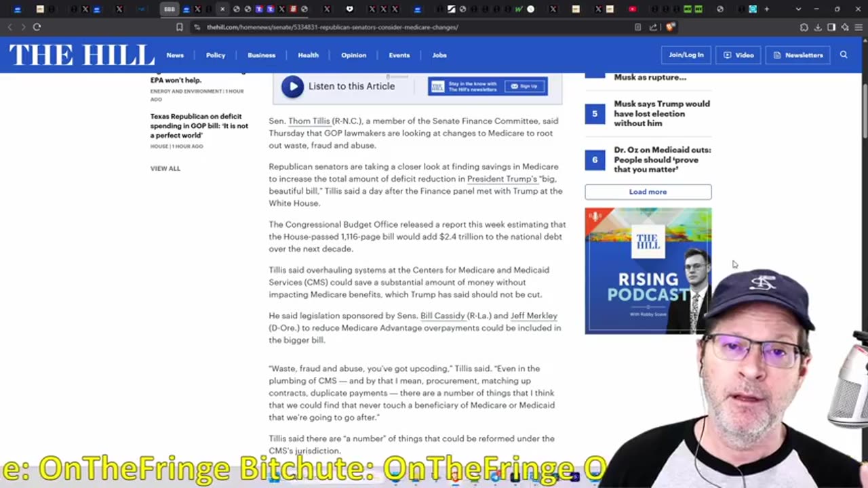This screenshot has width=868, height=488.
Task: Click the VIEW ALL link
Action: [165, 168]
